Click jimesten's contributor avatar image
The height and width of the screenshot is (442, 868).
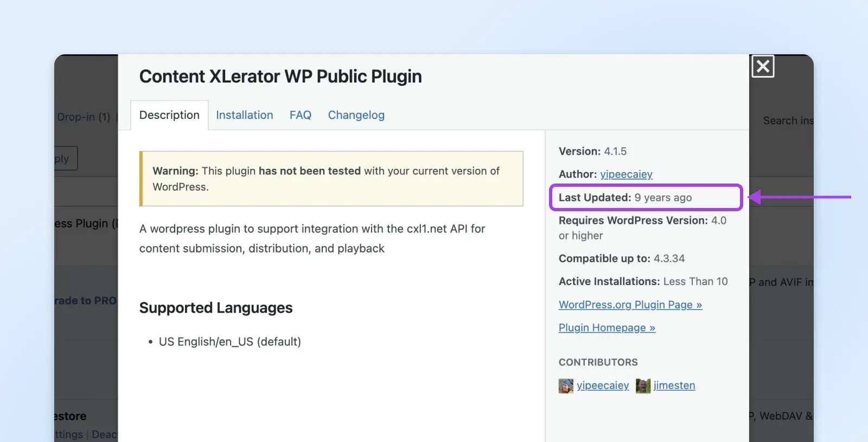(643, 386)
